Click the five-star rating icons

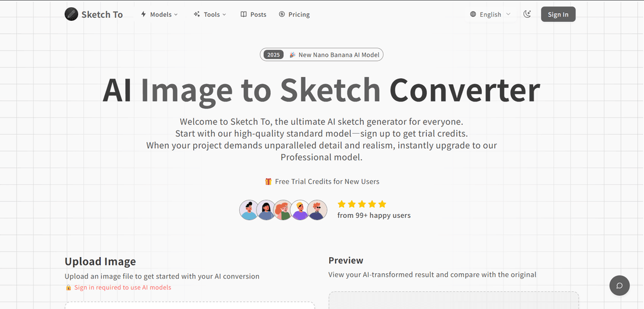pyautogui.click(x=362, y=204)
